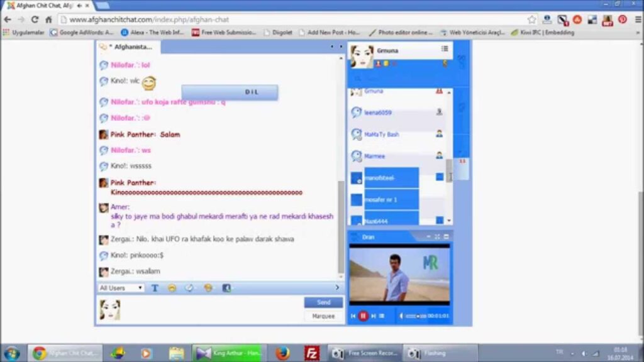Skip to the next track in player
Image resolution: width=644 pixels, height=362 pixels.
tap(373, 316)
